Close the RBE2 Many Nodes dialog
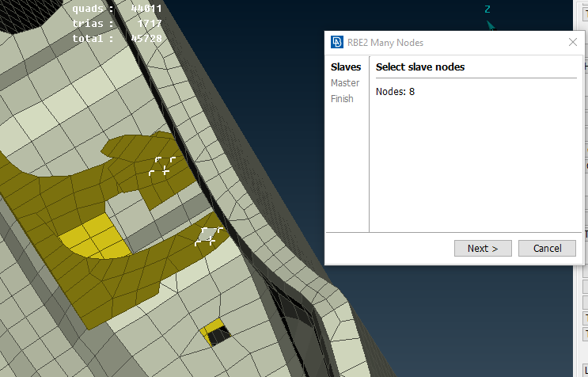Screen dimensions: 588x377 tap(573, 42)
